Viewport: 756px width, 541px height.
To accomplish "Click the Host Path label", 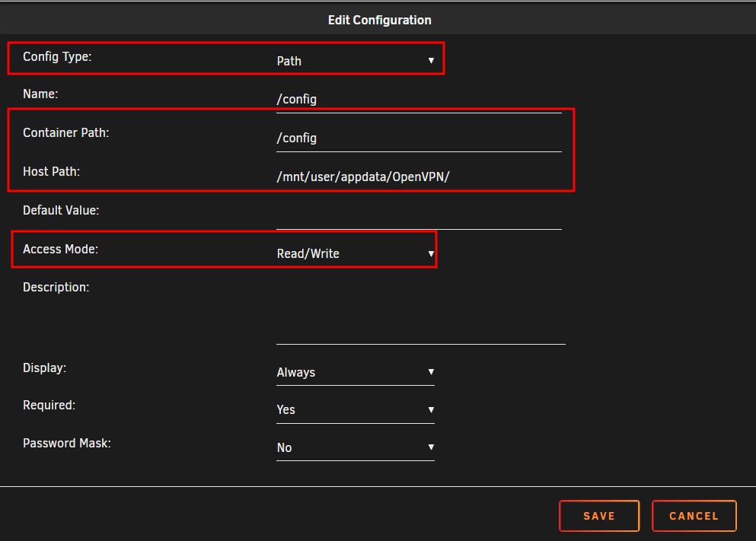I will point(52,171).
